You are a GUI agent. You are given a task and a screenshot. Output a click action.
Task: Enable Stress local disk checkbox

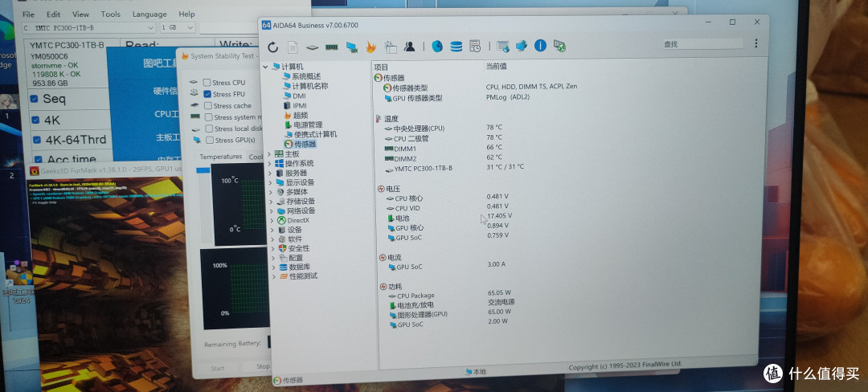209,129
